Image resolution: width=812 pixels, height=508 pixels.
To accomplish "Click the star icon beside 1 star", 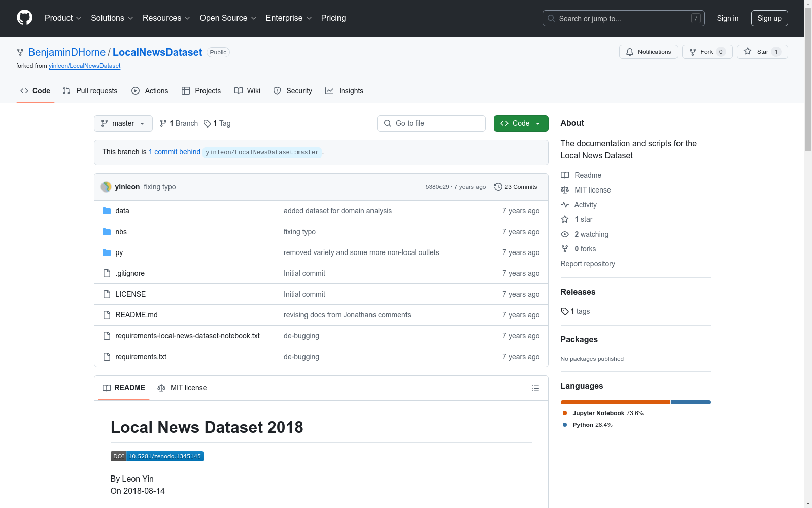I will 565,219.
